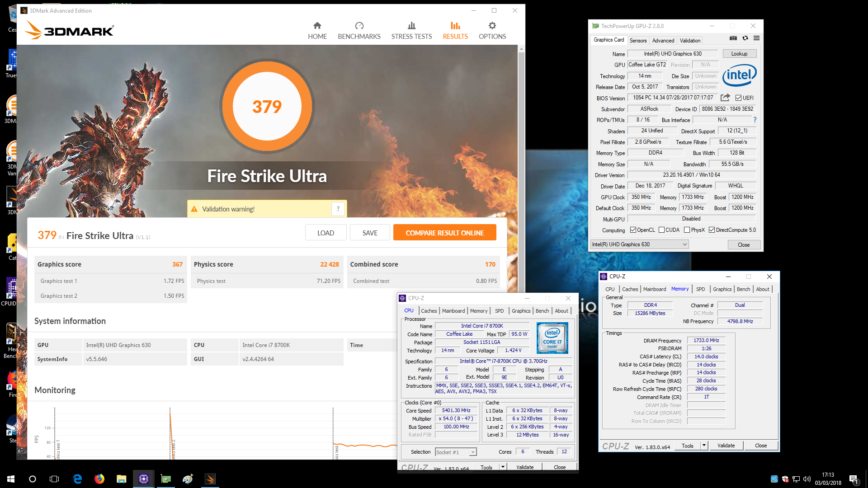Open the Bench tab in front CPU-Z window
Screen dimensions: 868x488
542,311
